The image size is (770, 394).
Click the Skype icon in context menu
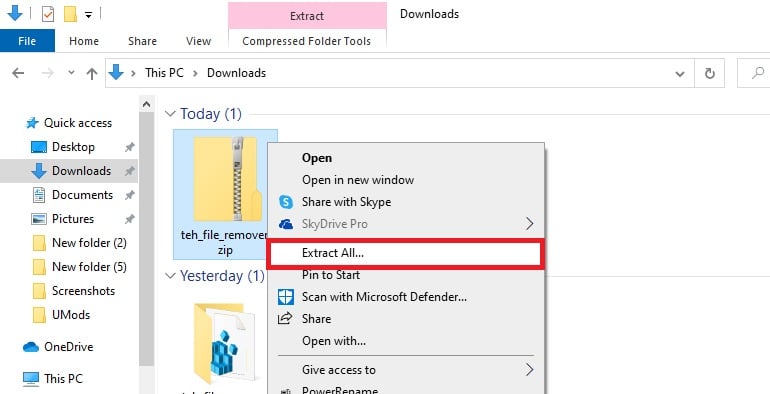coord(286,202)
